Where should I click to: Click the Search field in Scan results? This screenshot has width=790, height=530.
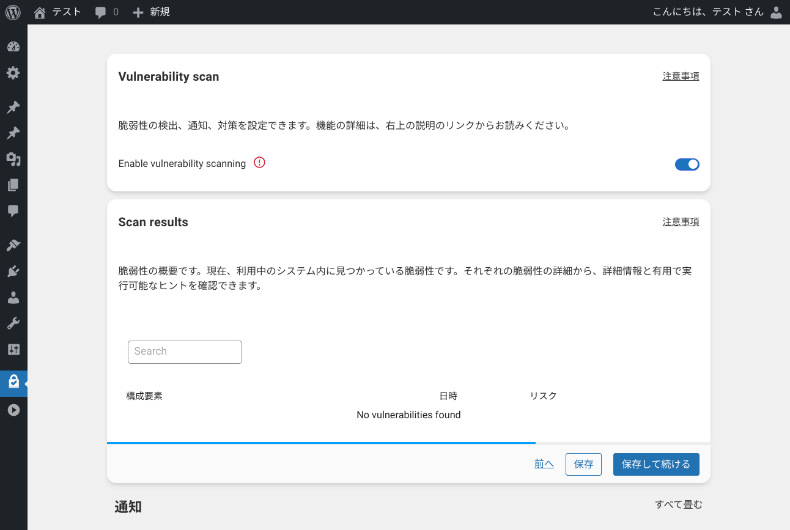185,352
